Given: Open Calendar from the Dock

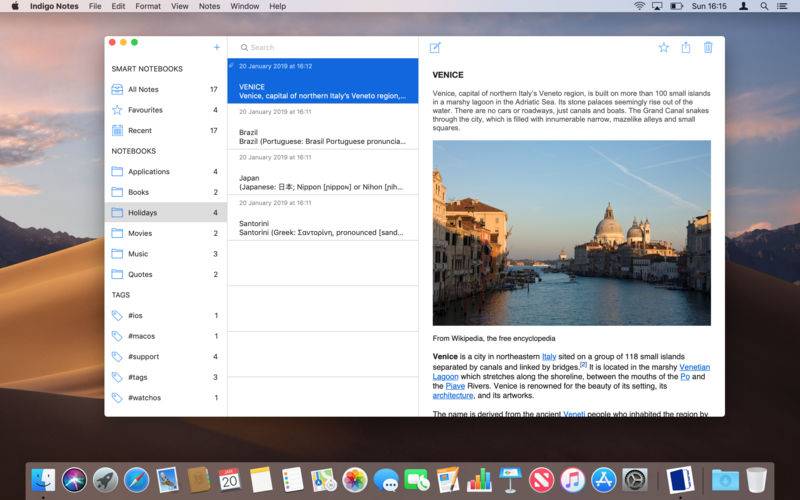Looking at the screenshot, I should tap(230, 480).
